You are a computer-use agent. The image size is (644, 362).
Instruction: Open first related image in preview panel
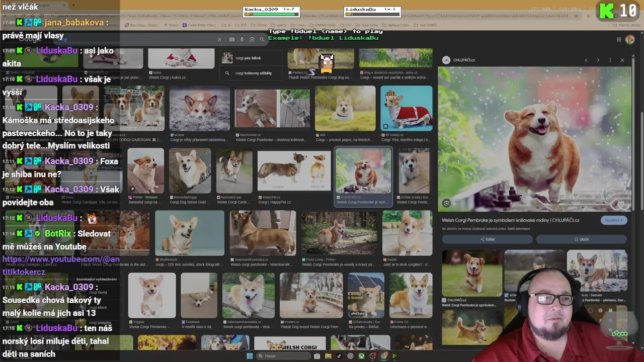pyautogui.click(x=472, y=273)
